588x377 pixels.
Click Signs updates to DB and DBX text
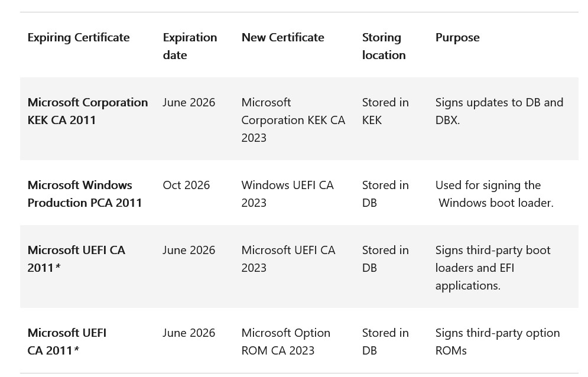499,111
